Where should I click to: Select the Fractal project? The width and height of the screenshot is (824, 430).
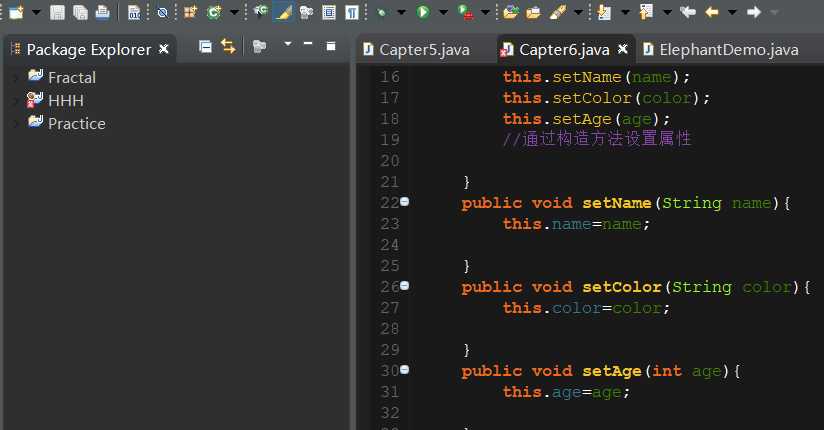click(72, 77)
